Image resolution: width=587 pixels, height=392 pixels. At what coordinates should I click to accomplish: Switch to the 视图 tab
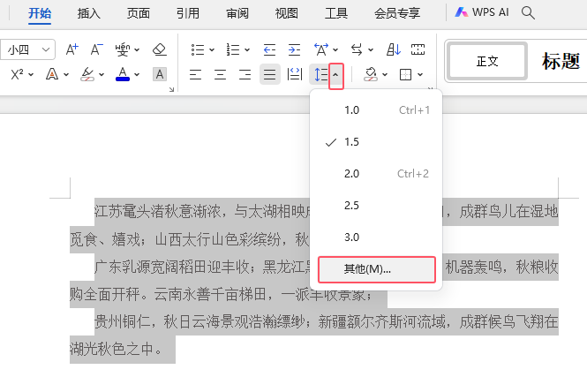pos(286,13)
